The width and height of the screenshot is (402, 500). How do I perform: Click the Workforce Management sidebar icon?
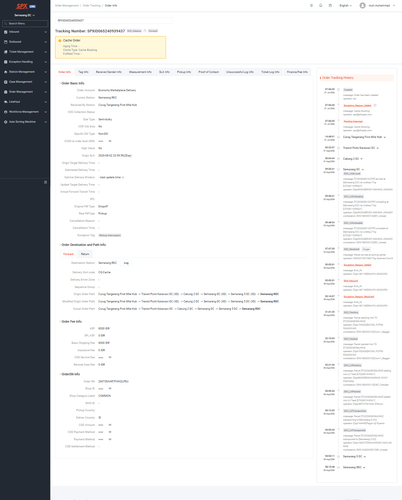tap(6, 112)
